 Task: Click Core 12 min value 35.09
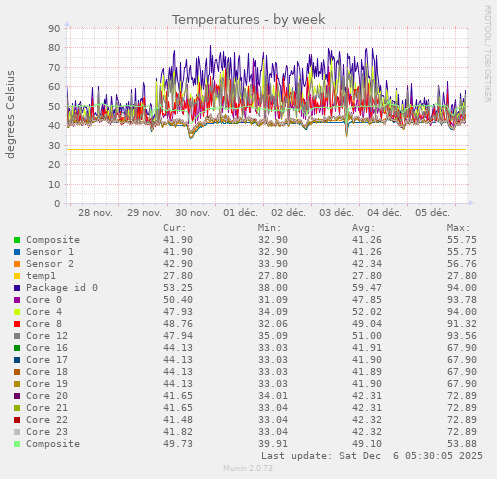(273, 336)
